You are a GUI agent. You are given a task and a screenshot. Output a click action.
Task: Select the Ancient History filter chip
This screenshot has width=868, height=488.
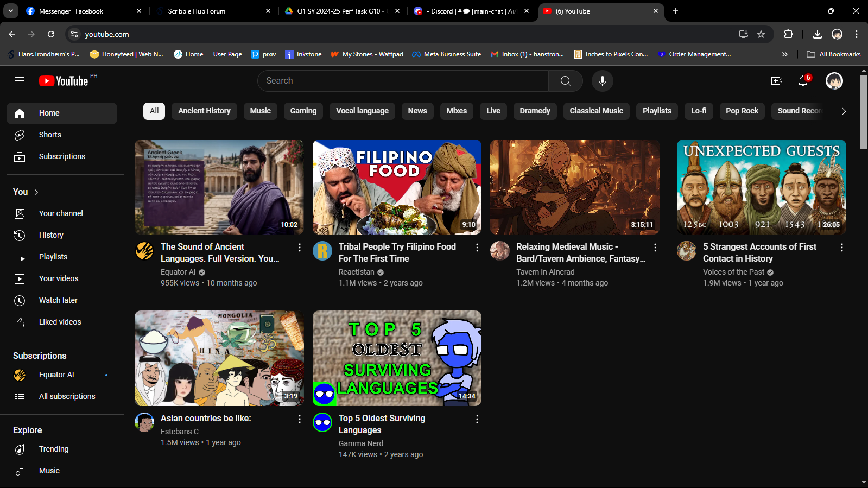pyautogui.click(x=204, y=111)
